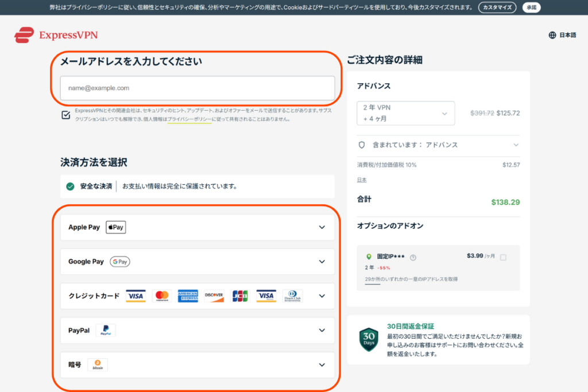Click the email address input field
This screenshot has height=392, width=588.
(197, 88)
